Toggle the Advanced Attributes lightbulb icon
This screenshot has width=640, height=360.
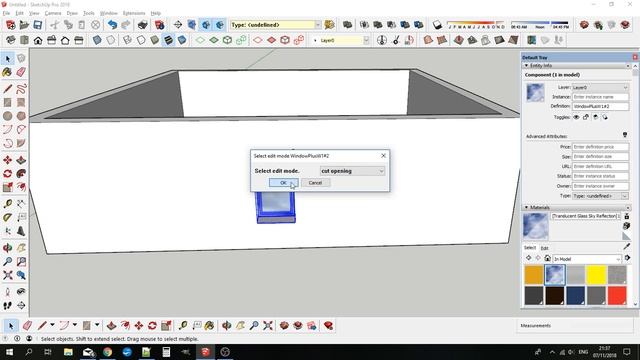[624, 135]
